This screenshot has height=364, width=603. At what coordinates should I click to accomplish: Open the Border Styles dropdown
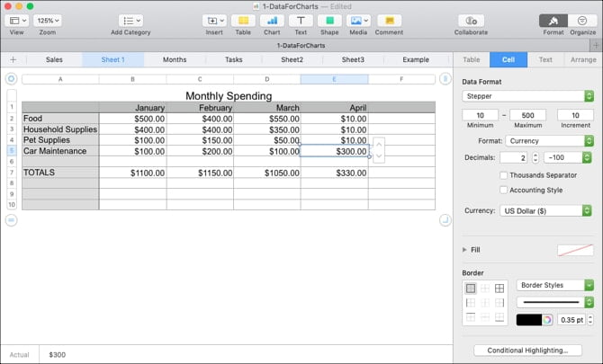555,285
